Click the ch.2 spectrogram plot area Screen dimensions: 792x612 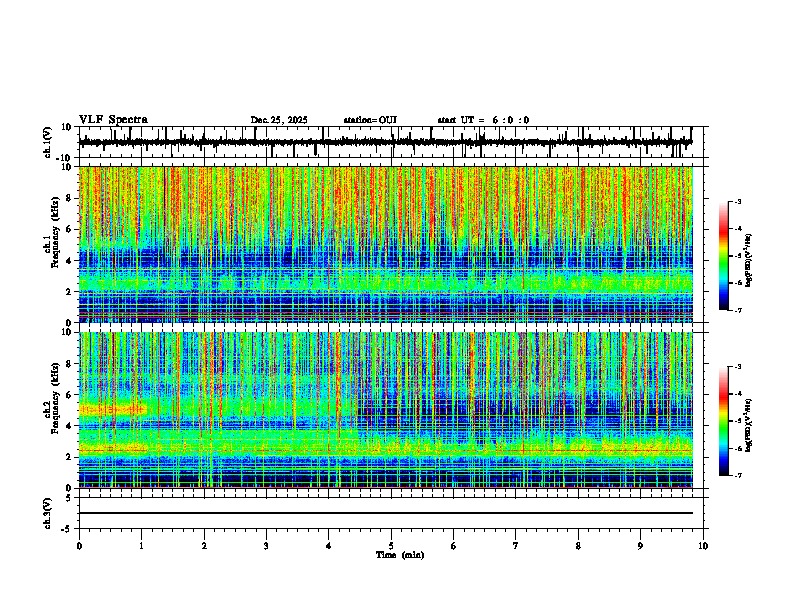pos(385,410)
